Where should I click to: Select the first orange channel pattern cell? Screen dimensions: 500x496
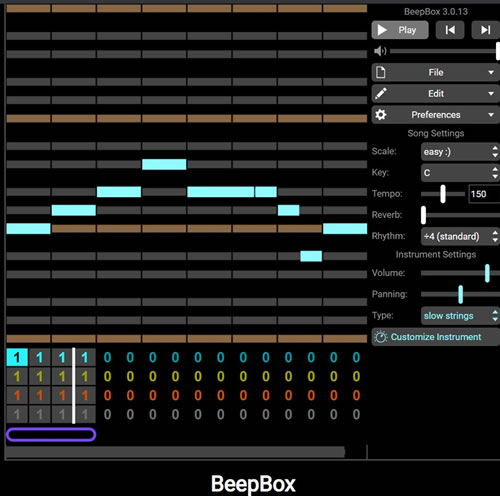coord(17,396)
